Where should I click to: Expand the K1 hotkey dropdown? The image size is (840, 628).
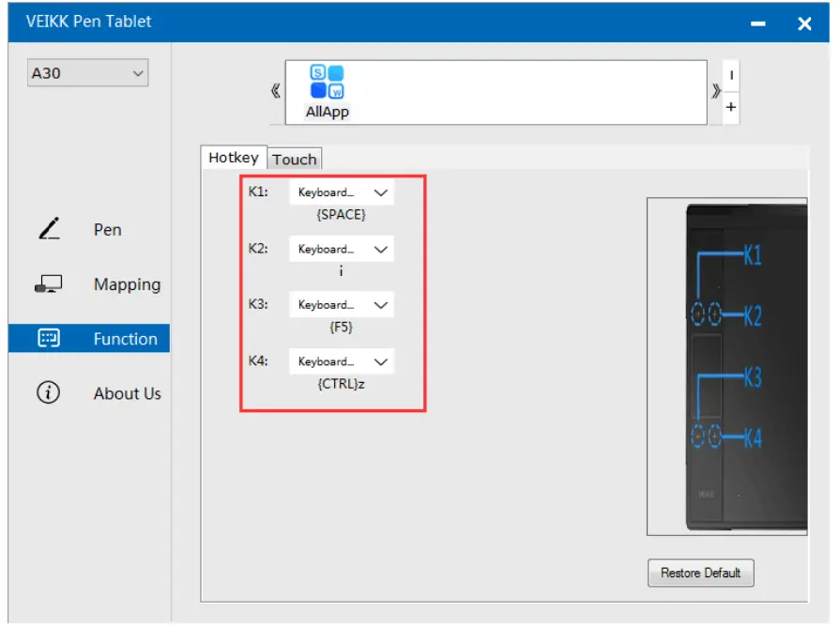pyautogui.click(x=341, y=192)
